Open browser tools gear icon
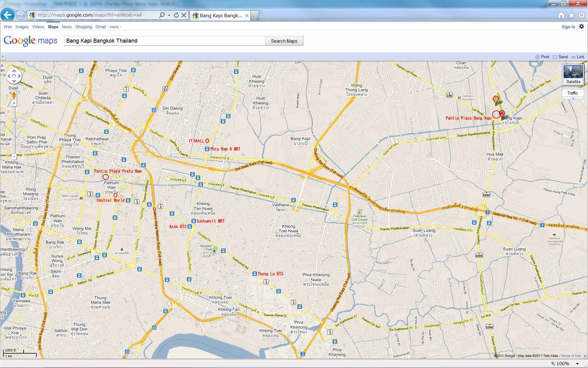The height and width of the screenshot is (368, 588). point(582,15)
